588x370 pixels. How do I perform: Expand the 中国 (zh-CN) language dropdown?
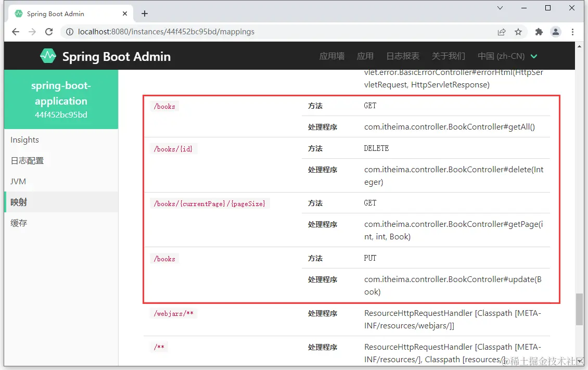[507, 56]
